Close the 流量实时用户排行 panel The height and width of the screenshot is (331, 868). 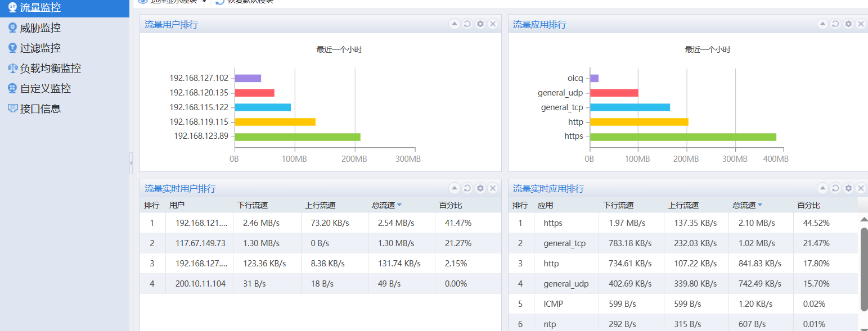pyautogui.click(x=493, y=188)
